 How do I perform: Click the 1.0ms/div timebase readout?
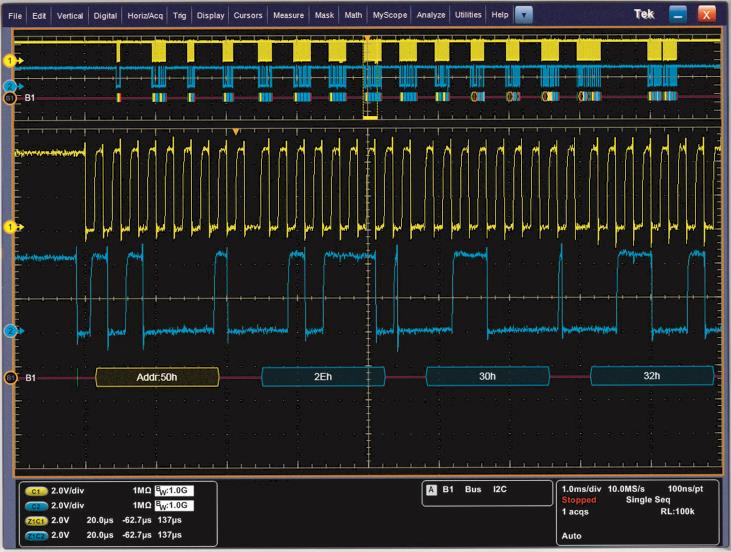point(582,487)
